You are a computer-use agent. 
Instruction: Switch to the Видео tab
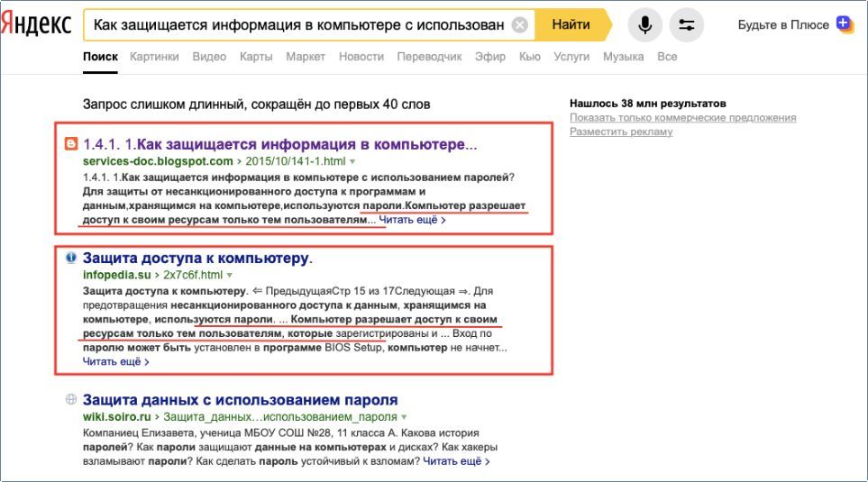pos(209,57)
